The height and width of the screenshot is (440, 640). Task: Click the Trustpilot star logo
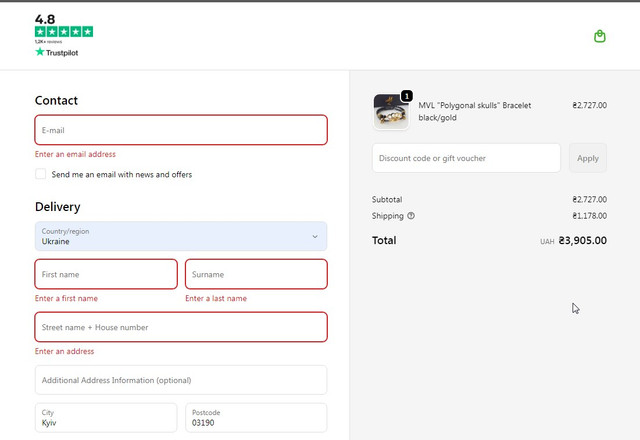click(40, 52)
